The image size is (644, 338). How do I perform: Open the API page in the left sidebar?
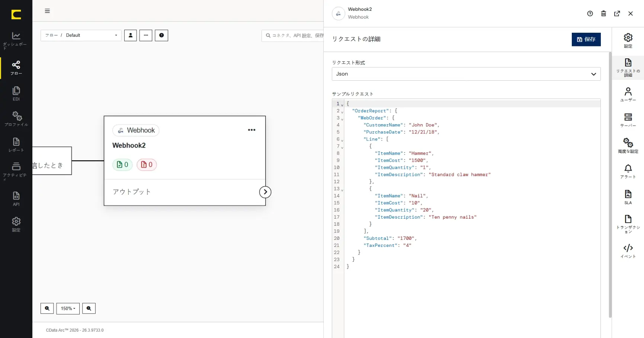coord(16,199)
